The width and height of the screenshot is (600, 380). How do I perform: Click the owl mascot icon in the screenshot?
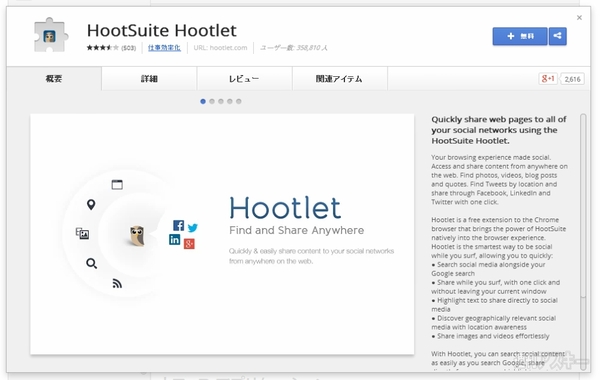(137, 235)
